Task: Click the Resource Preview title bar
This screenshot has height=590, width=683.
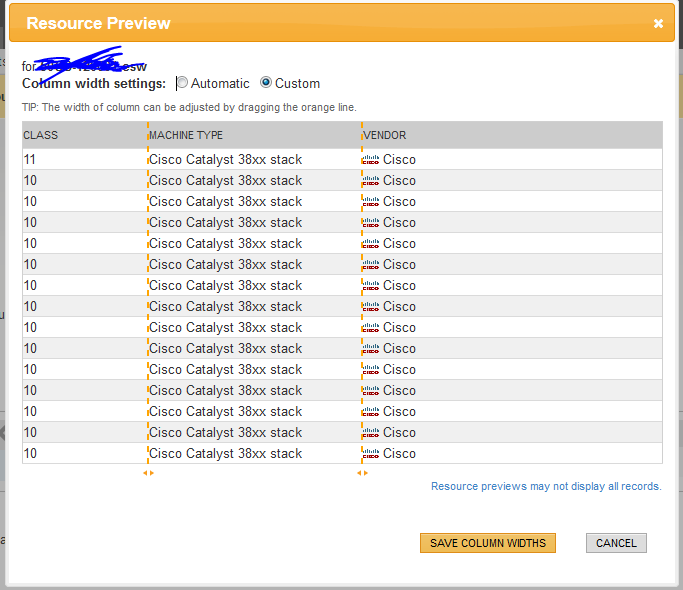Action: [x=342, y=23]
